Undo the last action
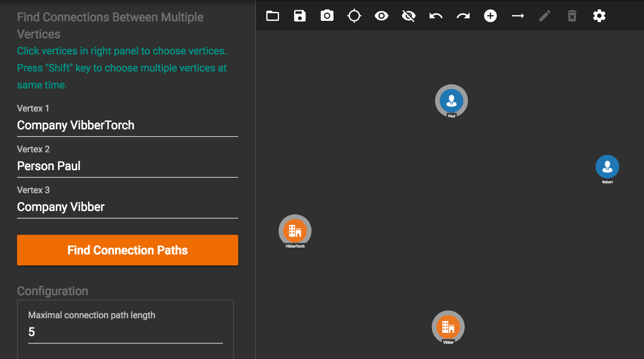 tap(436, 16)
